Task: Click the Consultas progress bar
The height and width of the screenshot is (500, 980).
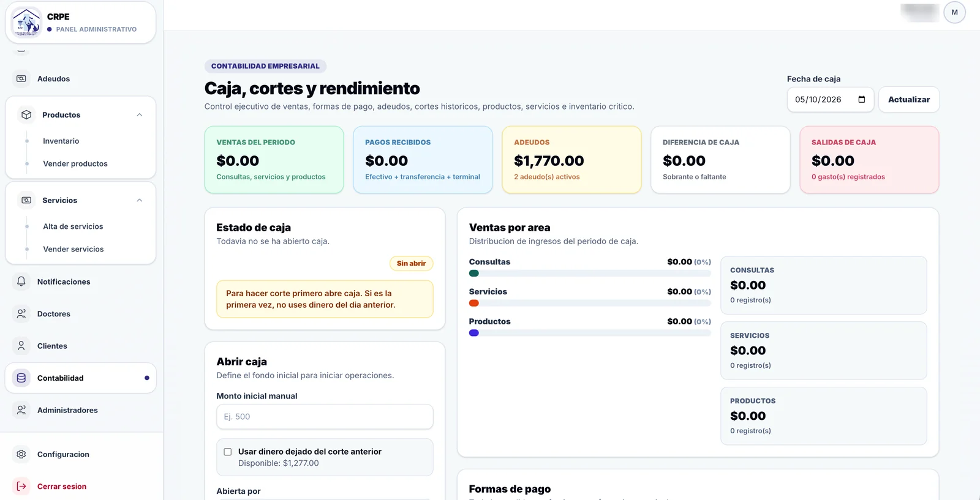Action: [x=590, y=274]
